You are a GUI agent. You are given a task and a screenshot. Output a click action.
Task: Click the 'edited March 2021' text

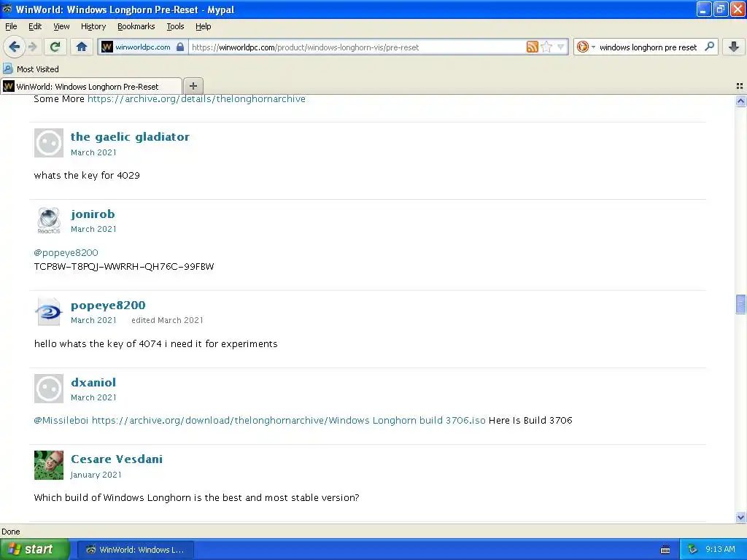pyautogui.click(x=167, y=321)
